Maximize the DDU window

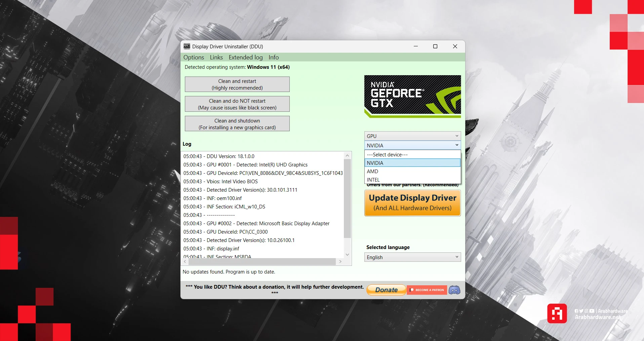(435, 46)
